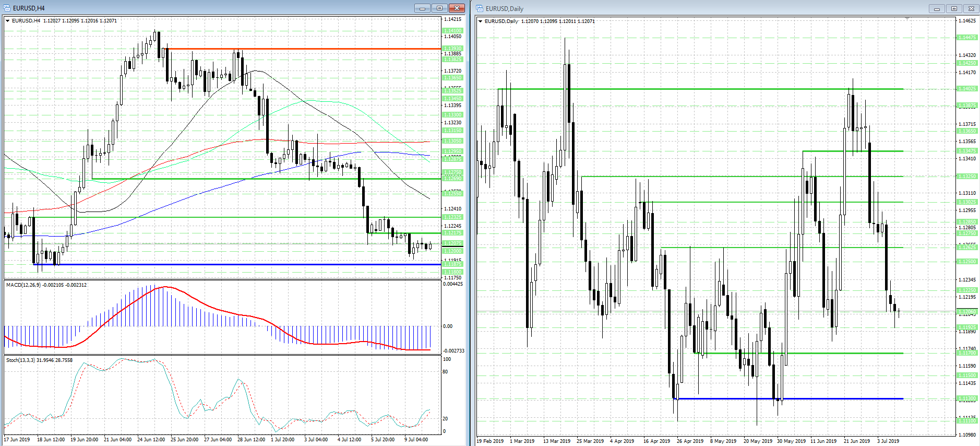Image resolution: width=980 pixels, height=446 pixels.
Task: Minimize the EURUSD,Daily chart window
Action: (x=937, y=8)
